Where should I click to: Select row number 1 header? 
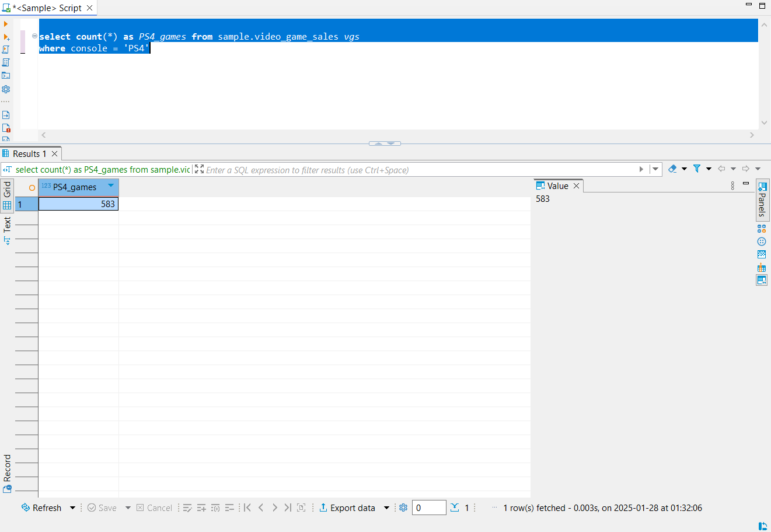26,204
